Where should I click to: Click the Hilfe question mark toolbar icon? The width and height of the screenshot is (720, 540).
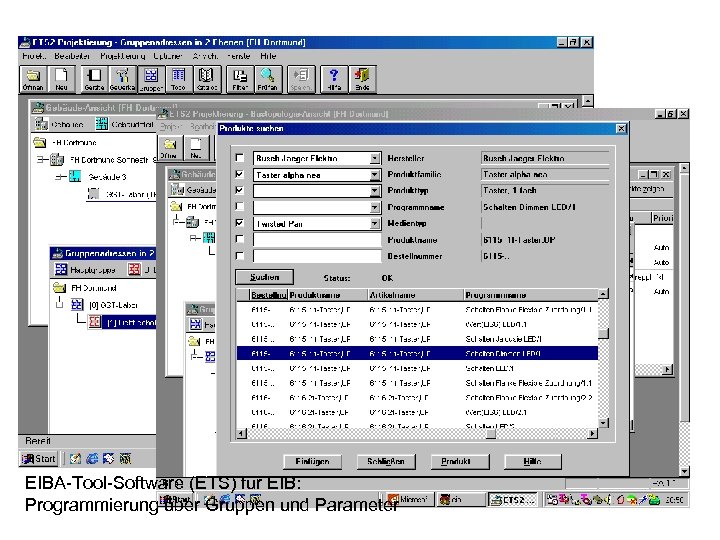[334, 79]
